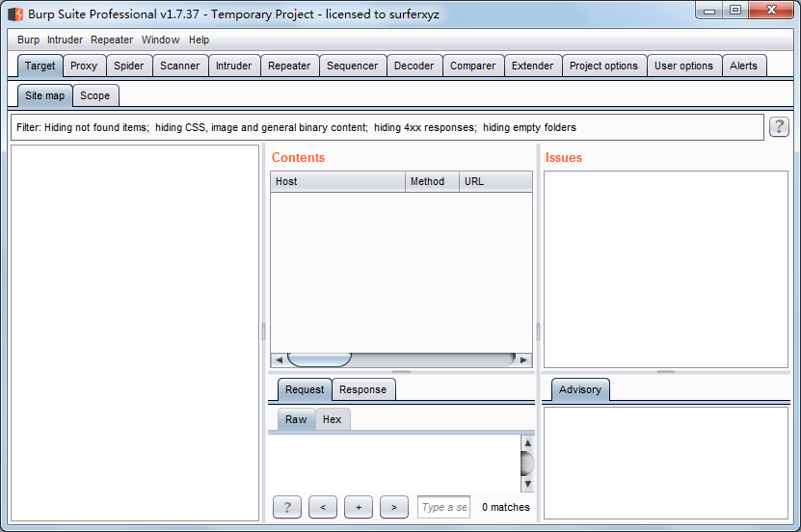The height and width of the screenshot is (532, 801).
Task: Select the Scope sub-tab
Action: click(95, 95)
